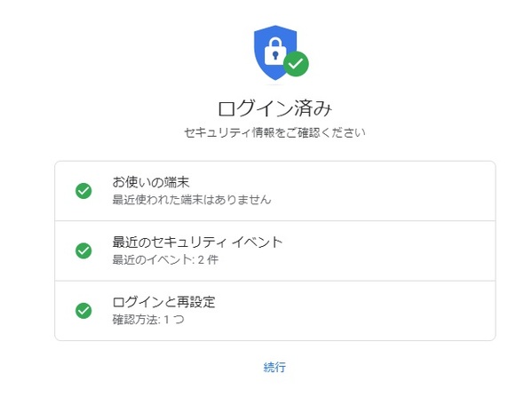Click the 2 件 event count
Image resolution: width=532 pixels, height=413 pixels.
[208, 259]
